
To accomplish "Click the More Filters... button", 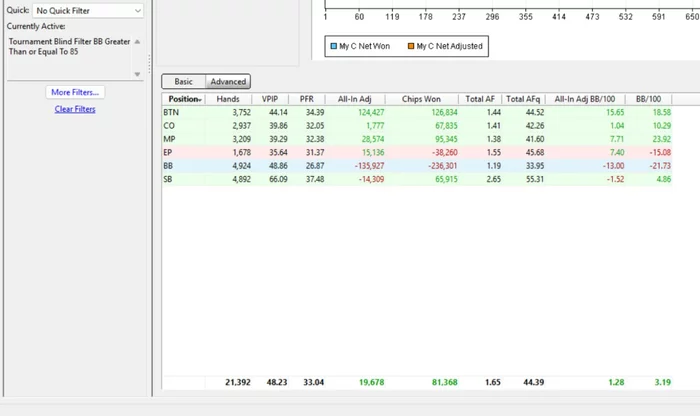I will tap(75, 92).
